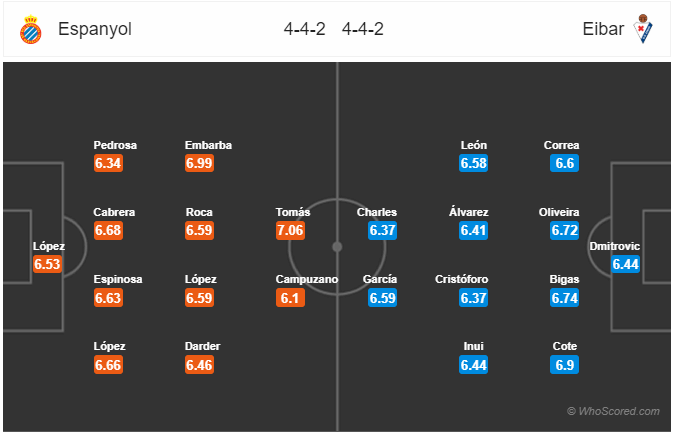Image resolution: width=674 pixels, height=432 pixels.
Task: Select goalkeeper López's 6.53 rating badge
Action: click(x=47, y=264)
